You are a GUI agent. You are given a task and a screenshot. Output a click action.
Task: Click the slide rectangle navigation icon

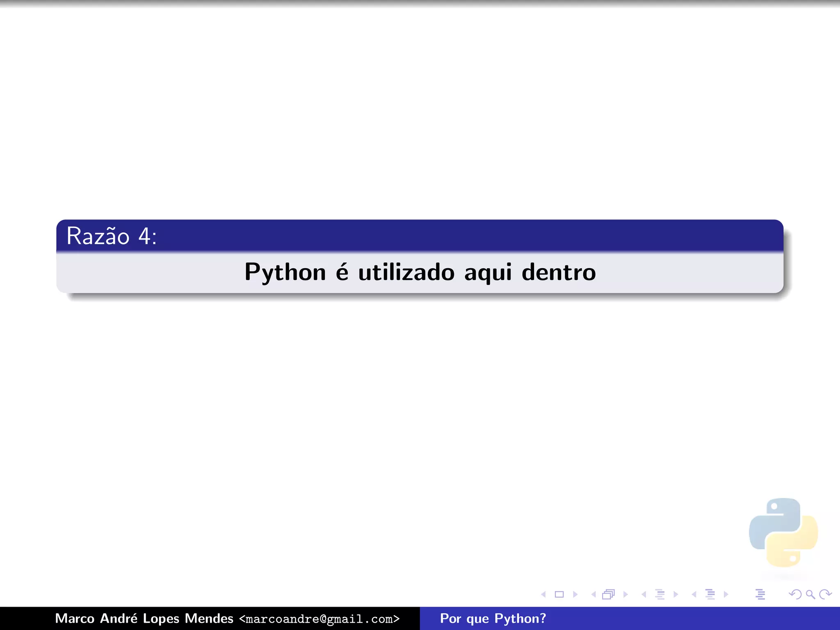point(559,594)
